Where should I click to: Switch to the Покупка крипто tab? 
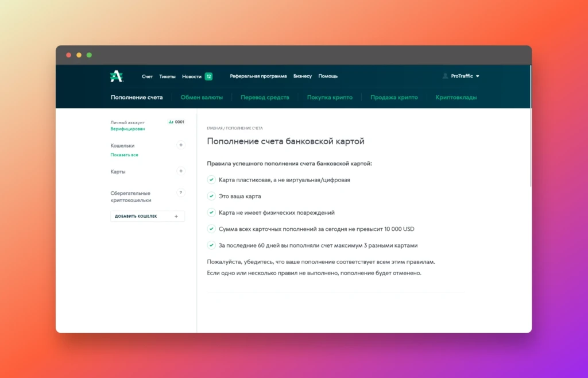click(x=330, y=98)
